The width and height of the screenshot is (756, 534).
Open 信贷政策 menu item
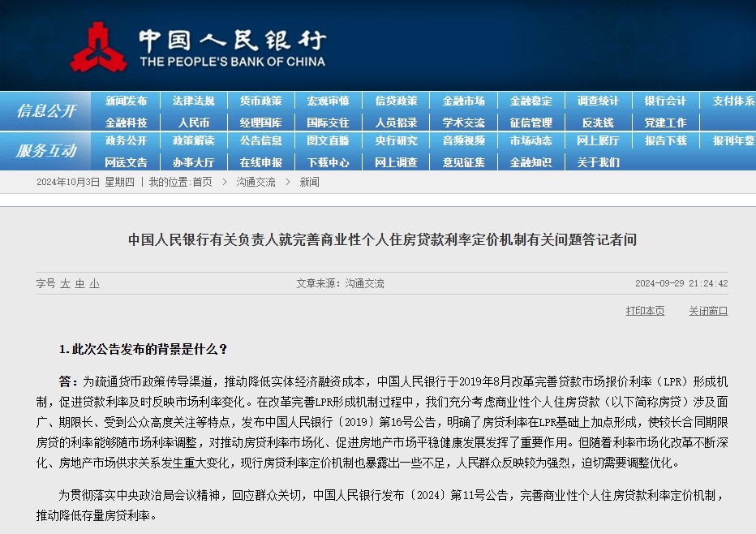point(397,101)
